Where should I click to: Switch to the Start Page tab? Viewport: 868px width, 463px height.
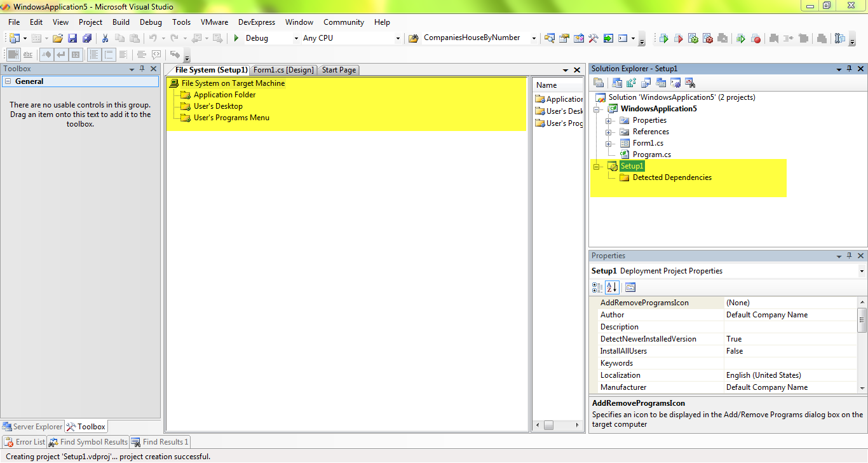[339, 70]
